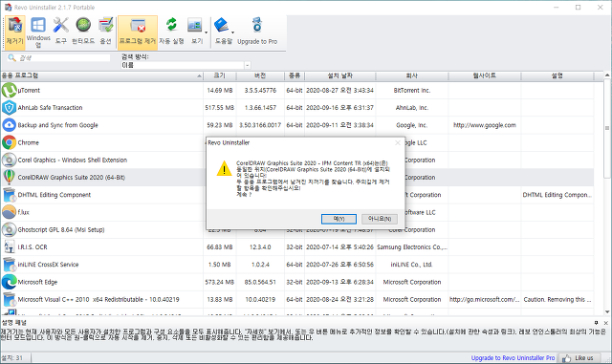Click the AhnLab Safe Transaction shield icon
The image size is (612, 364).
click(9, 108)
